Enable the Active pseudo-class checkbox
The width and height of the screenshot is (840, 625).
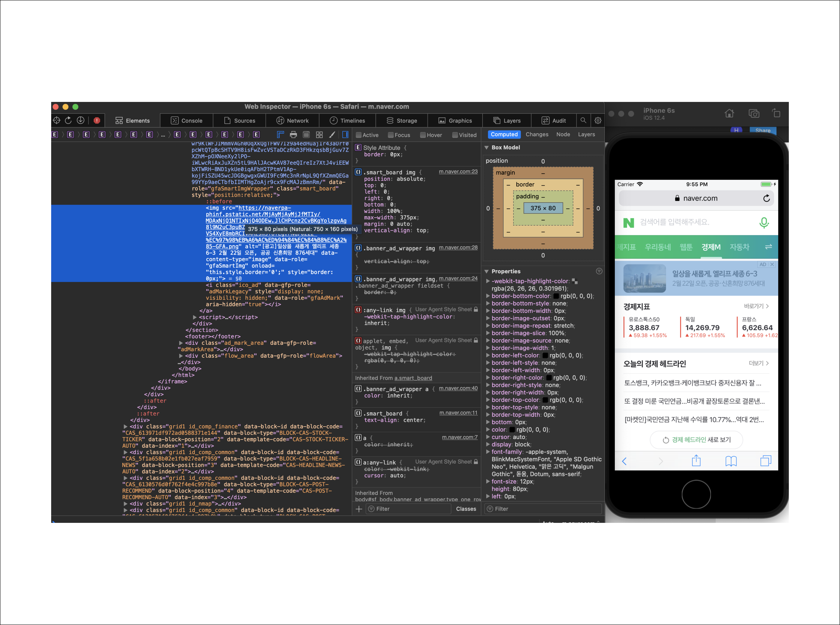click(x=359, y=135)
